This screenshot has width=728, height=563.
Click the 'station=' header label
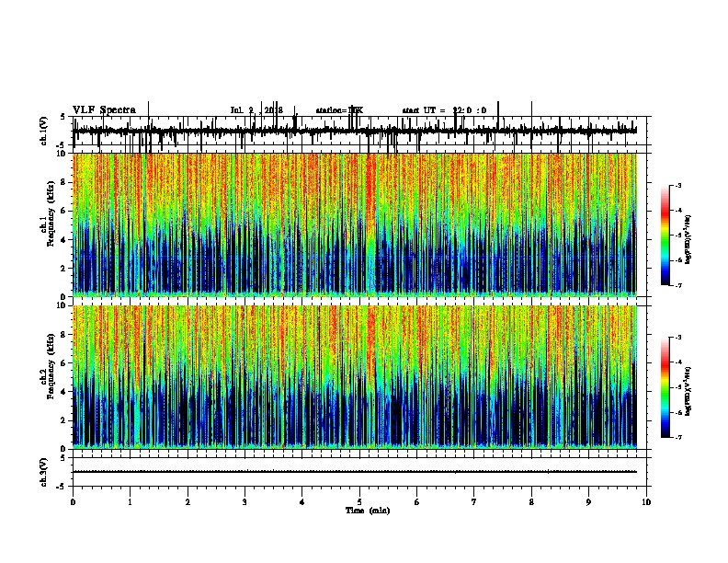pyautogui.click(x=332, y=110)
